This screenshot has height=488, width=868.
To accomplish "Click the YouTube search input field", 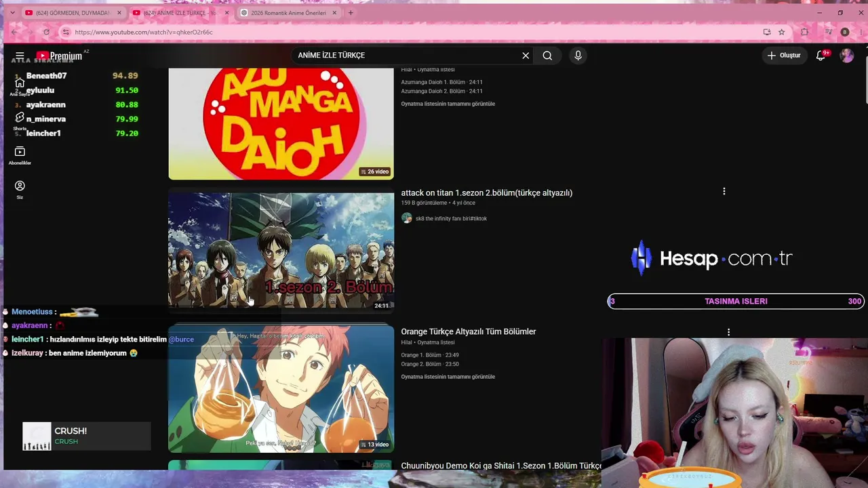I will (x=406, y=56).
